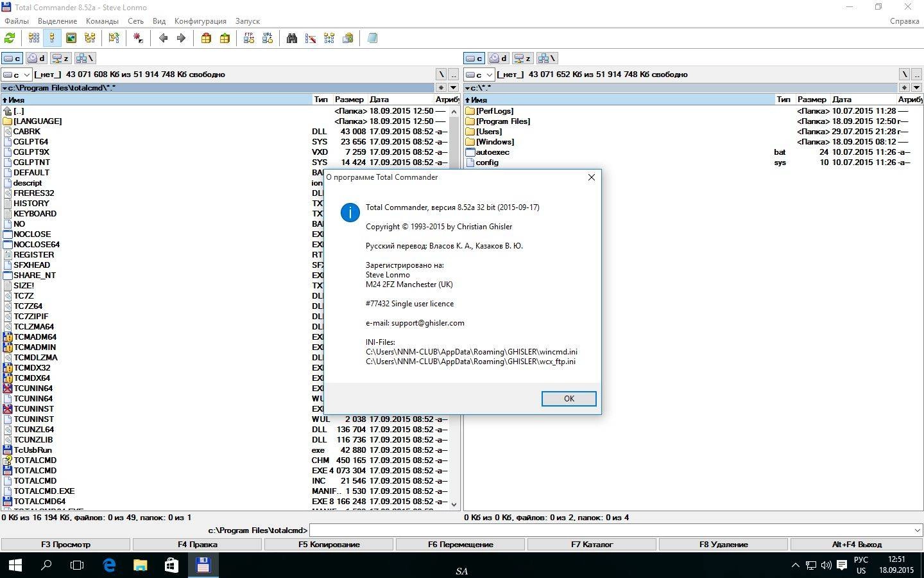This screenshot has width=924, height=578.
Task: Open the new URL FTP connection icon
Action: click(x=268, y=39)
